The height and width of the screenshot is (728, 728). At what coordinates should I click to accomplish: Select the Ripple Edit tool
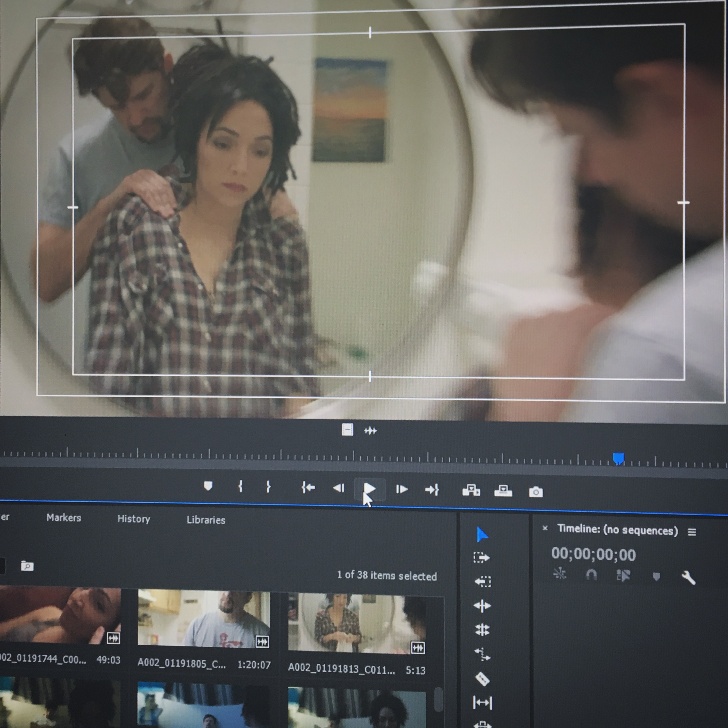(x=482, y=606)
